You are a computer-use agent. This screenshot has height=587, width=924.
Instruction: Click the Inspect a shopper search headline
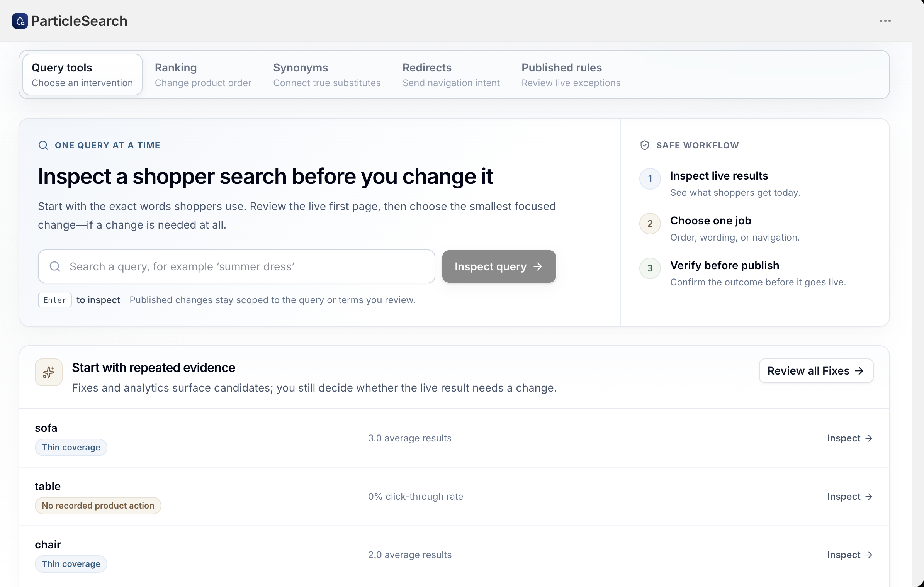click(x=265, y=176)
